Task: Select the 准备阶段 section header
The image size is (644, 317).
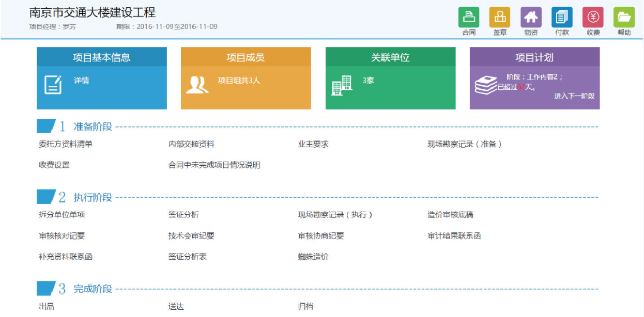Action: [x=93, y=126]
